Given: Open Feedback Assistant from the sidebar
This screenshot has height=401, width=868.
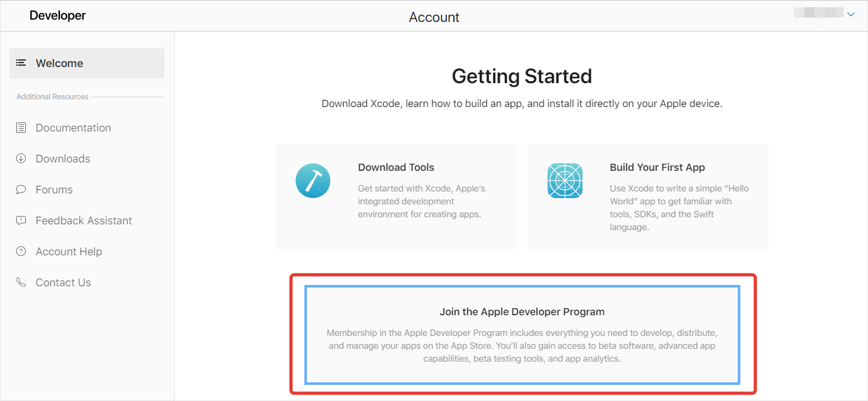Looking at the screenshot, I should [84, 220].
